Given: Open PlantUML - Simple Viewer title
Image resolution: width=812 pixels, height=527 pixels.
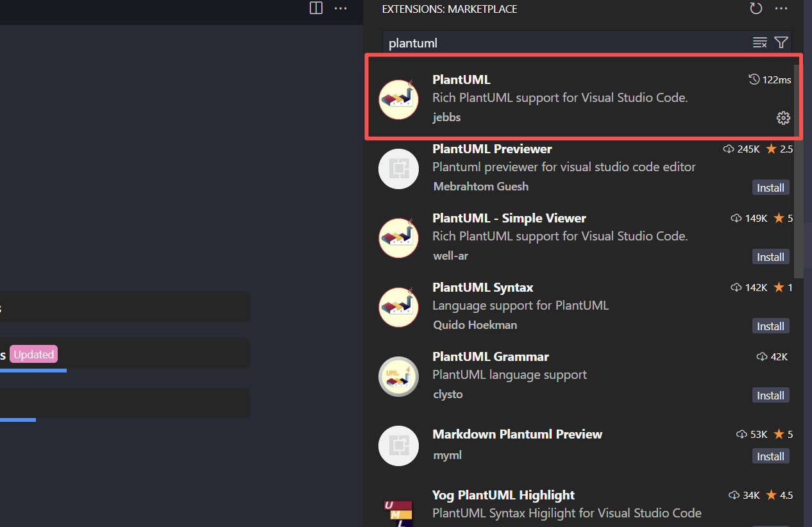Looking at the screenshot, I should click(x=509, y=218).
